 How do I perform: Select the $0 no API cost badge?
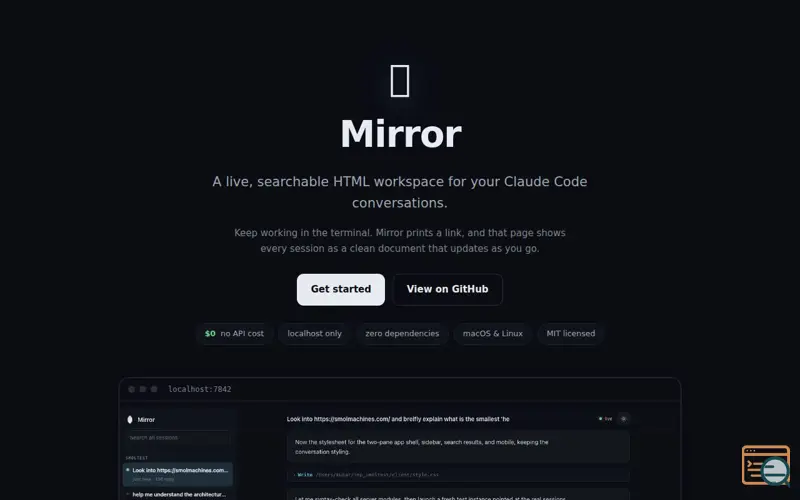point(234,334)
